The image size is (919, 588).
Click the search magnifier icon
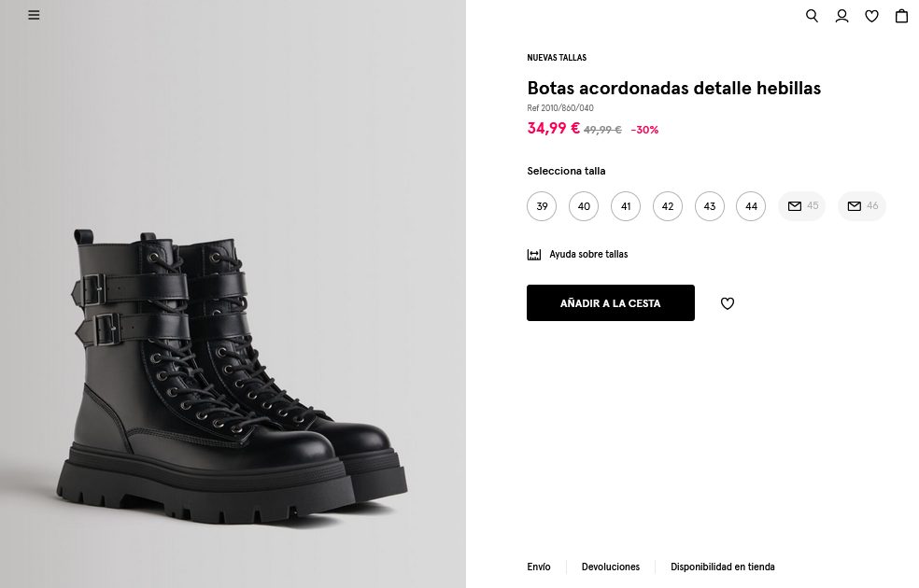[812, 16]
